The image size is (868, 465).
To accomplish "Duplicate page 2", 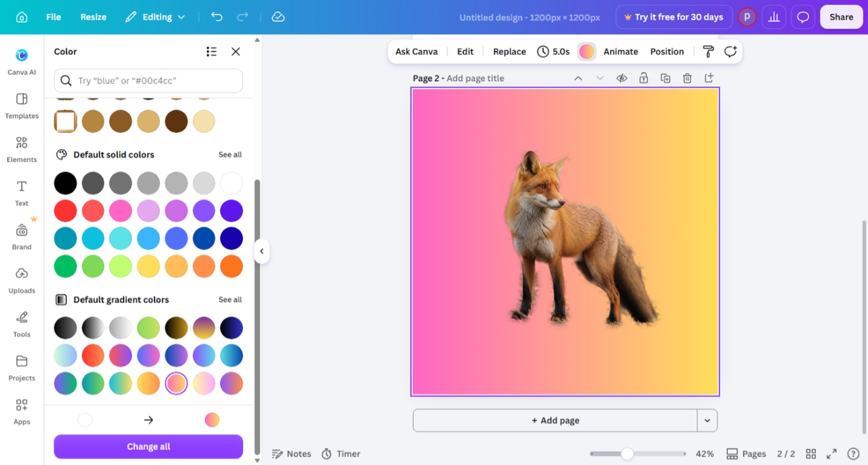I will (x=665, y=78).
